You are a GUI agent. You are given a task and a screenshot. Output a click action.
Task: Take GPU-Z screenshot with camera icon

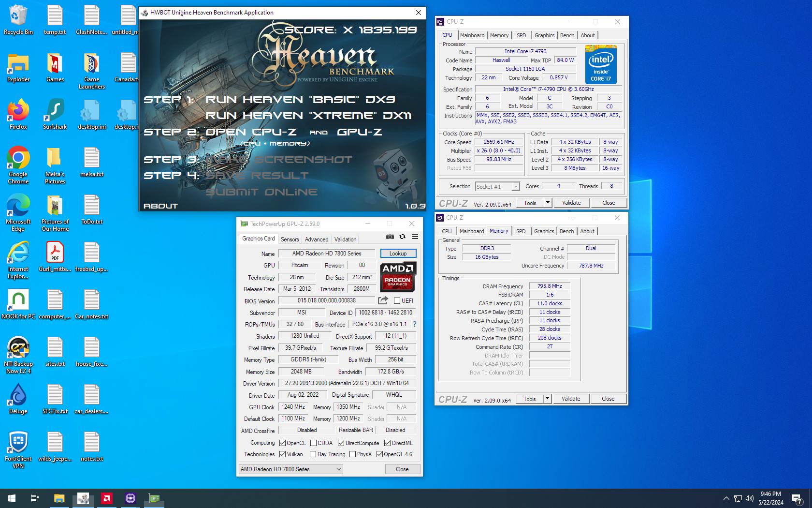coord(390,237)
